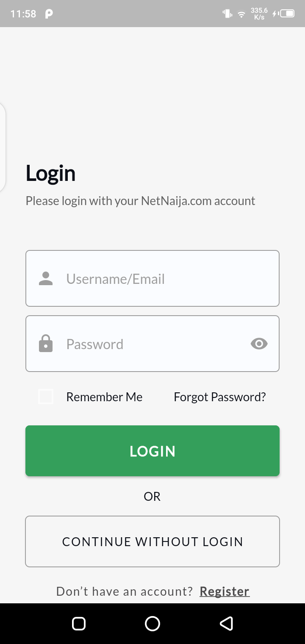Screen dimensions: 305x644
Task: Focus the Username/Email input field
Action: [161, 278]
